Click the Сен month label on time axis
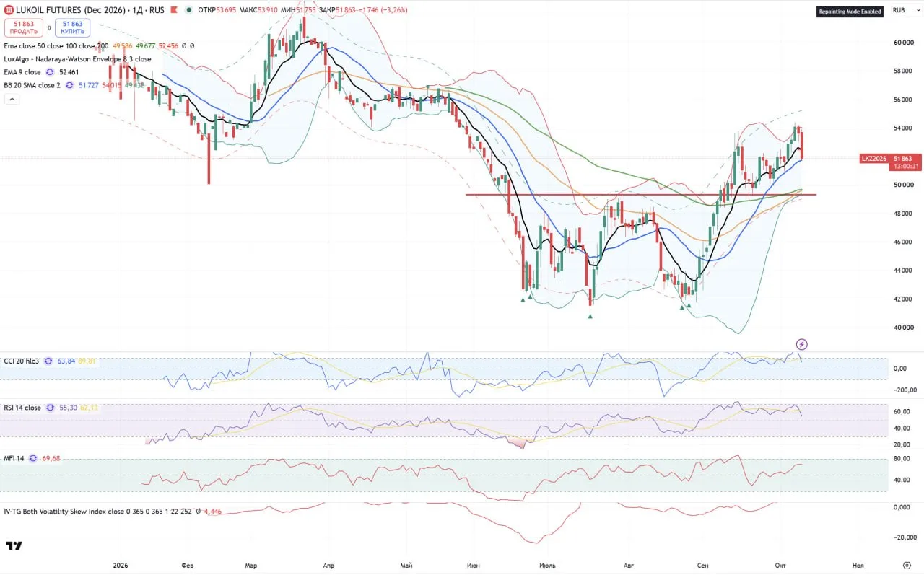The width and height of the screenshot is (924, 575). [702, 565]
